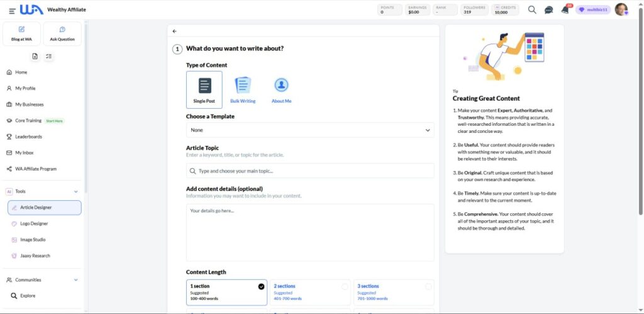Click the back arrow above the form
This screenshot has height=314, width=644.
[175, 31]
